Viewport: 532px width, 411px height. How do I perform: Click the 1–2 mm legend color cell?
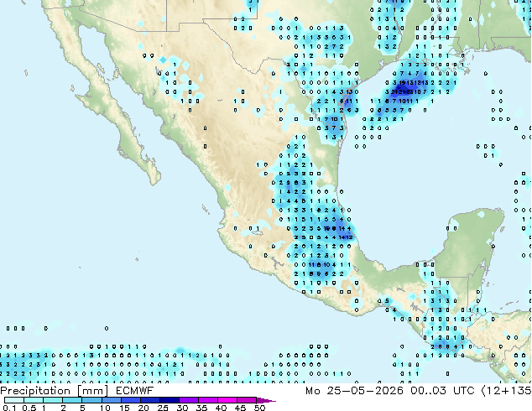tap(53, 400)
